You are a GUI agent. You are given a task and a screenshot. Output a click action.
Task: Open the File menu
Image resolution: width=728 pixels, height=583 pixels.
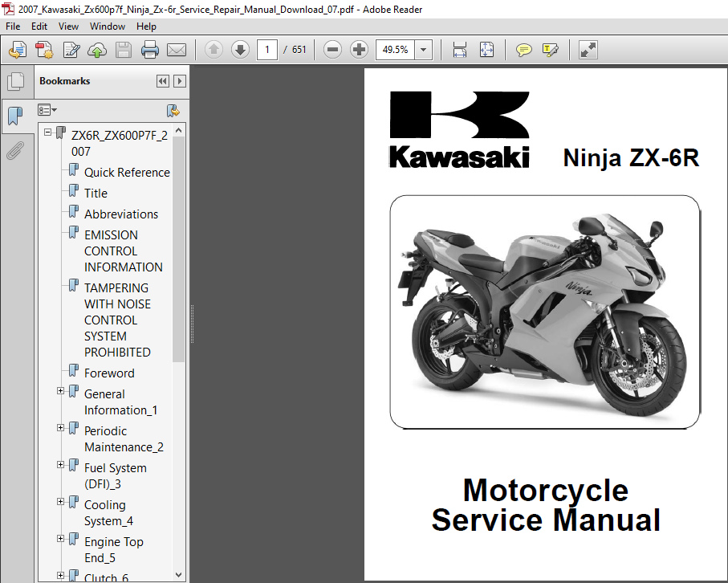(13, 26)
